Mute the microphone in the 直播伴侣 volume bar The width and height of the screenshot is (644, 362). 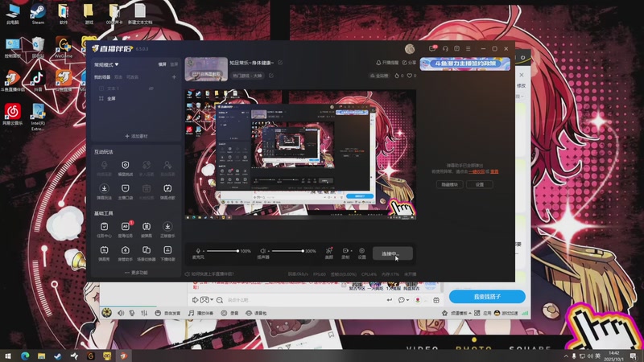point(198,251)
